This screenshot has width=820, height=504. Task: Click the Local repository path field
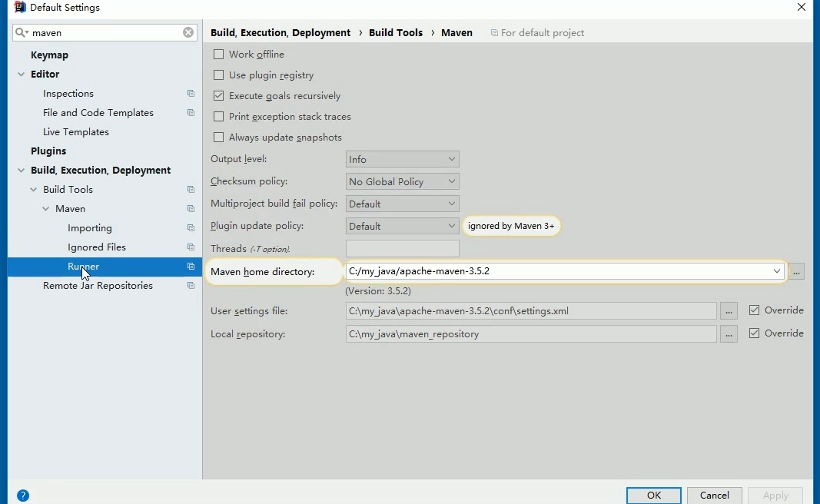[x=531, y=334]
